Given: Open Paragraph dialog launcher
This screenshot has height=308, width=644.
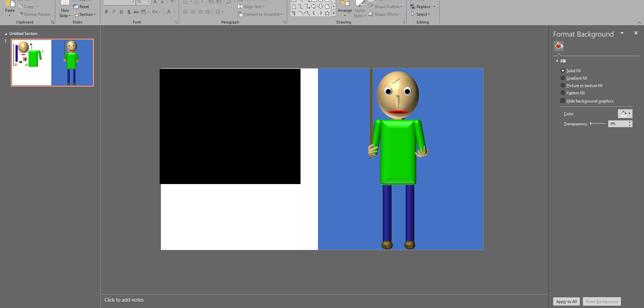Looking at the screenshot, I should coord(284,22).
